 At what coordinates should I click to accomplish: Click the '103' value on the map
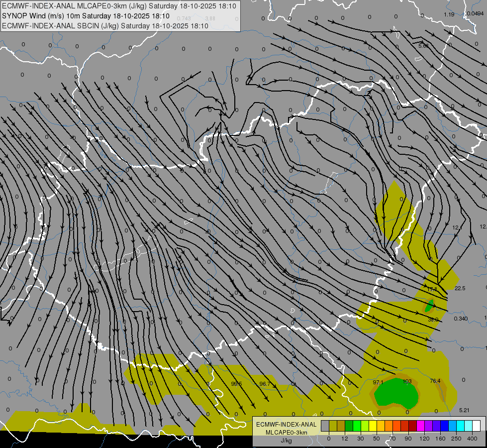pos(407,381)
